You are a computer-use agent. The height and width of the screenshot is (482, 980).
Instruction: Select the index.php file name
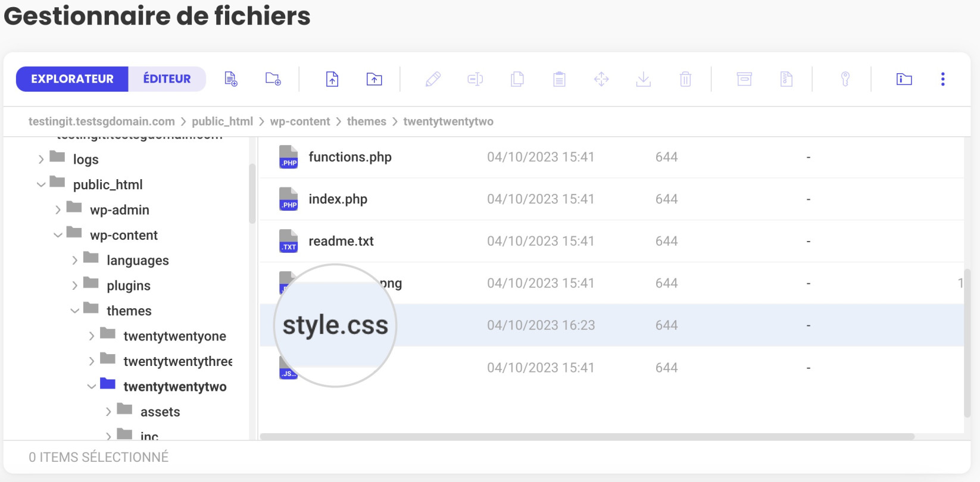[x=338, y=199]
